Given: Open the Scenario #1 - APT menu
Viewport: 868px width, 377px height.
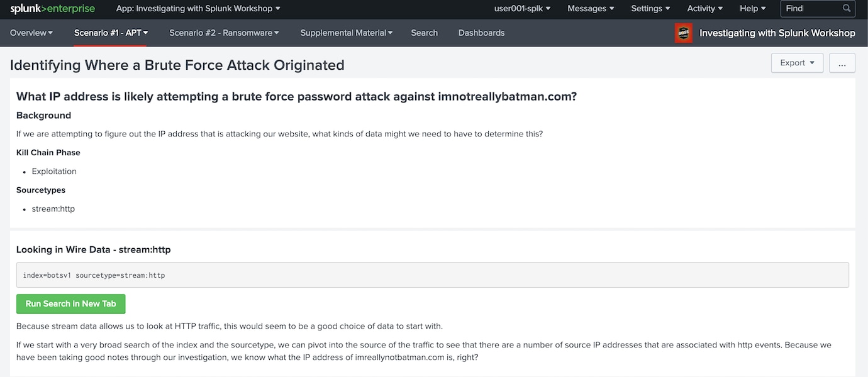Looking at the screenshot, I should pos(111,33).
